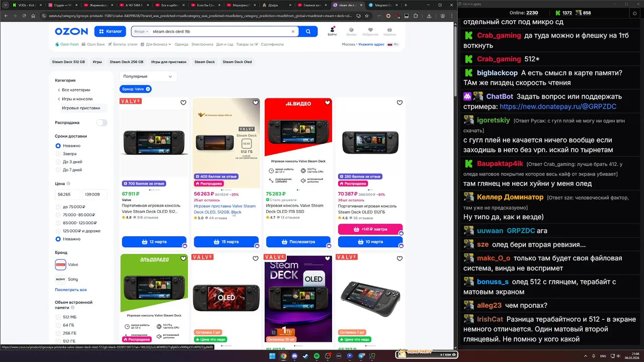The height and width of the screenshot is (362, 644).
Task: Click the maximum price field 139009
Action: pos(94,195)
